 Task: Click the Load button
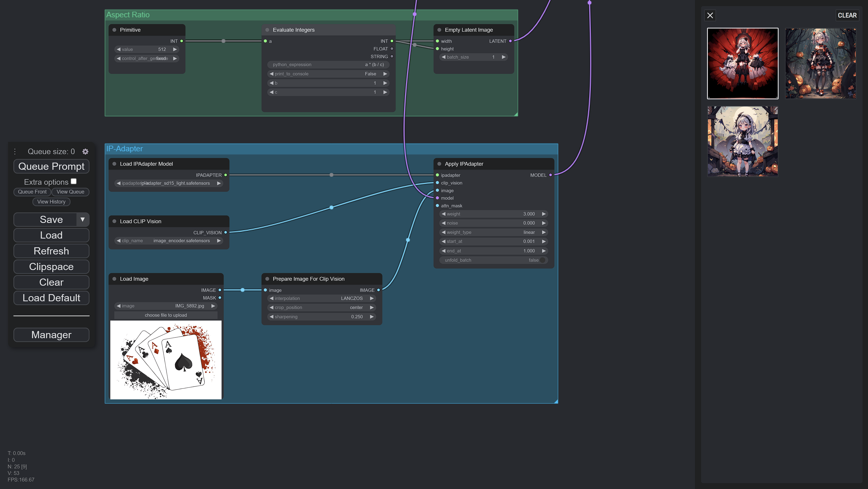[x=51, y=235]
